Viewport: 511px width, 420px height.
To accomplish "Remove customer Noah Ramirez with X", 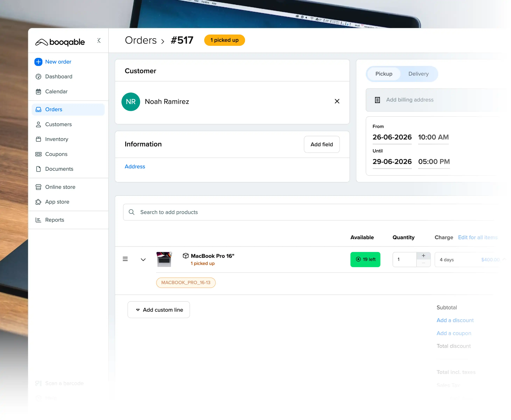I will [337, 101].
